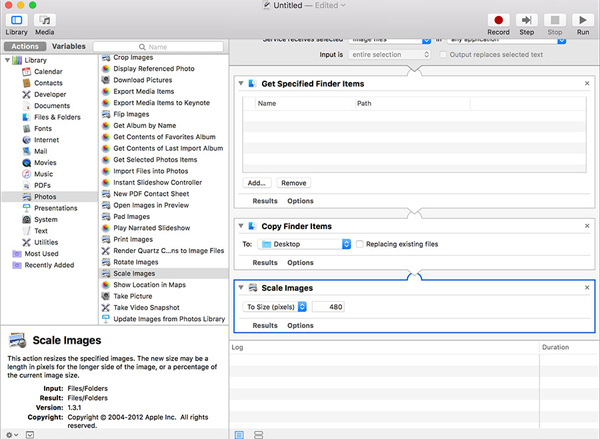Select the Photos category

[45, 197]
